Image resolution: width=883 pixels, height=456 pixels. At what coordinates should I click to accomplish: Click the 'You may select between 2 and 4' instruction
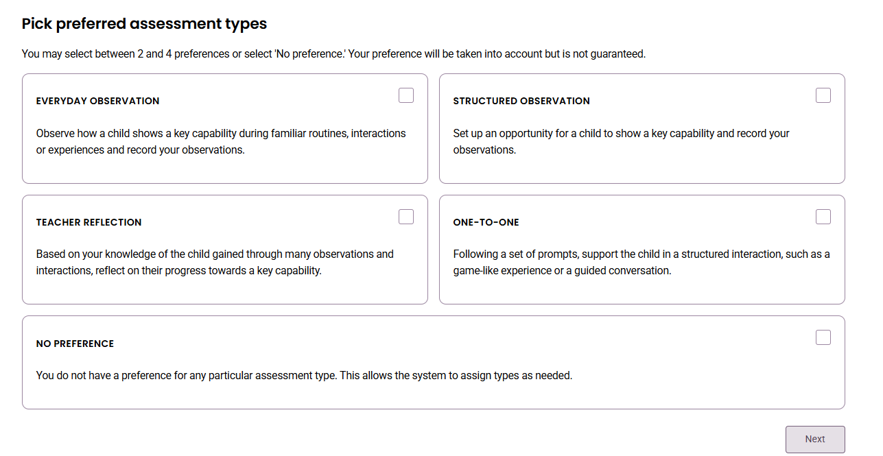[x=333, y=54]
